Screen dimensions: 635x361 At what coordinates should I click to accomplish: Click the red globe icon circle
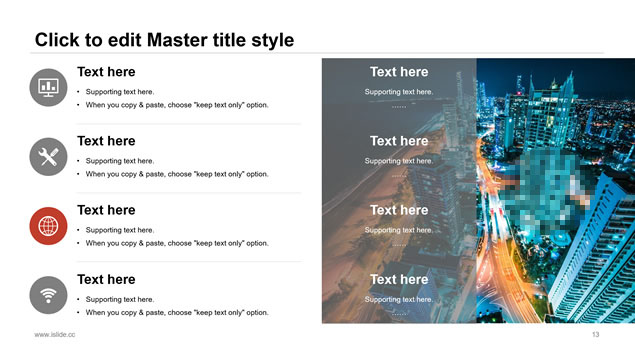(48, 226)
